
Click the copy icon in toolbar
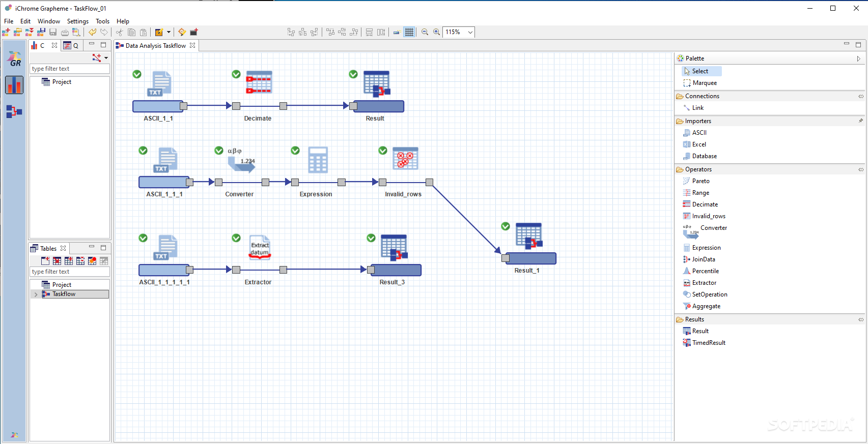coord(131,32)
